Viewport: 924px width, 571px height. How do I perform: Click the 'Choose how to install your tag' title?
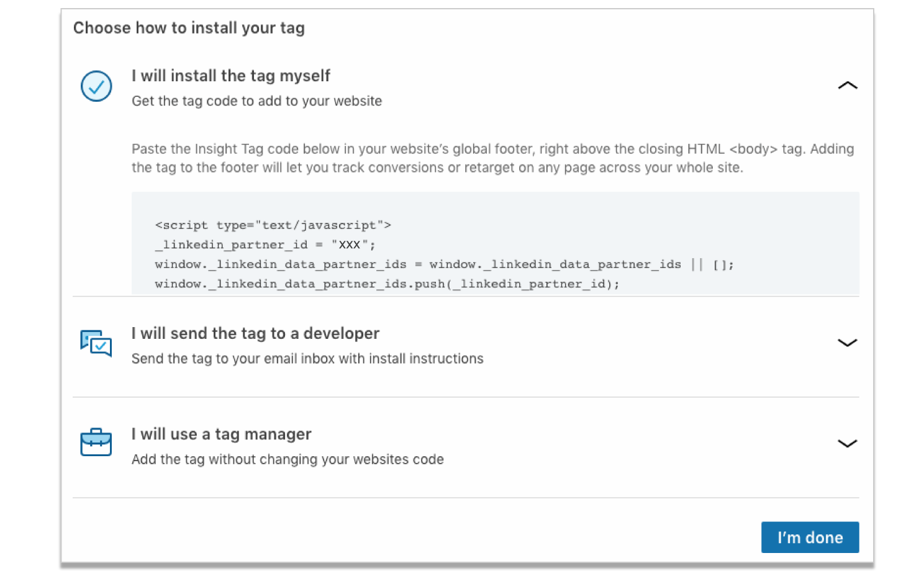coord(189,28)
